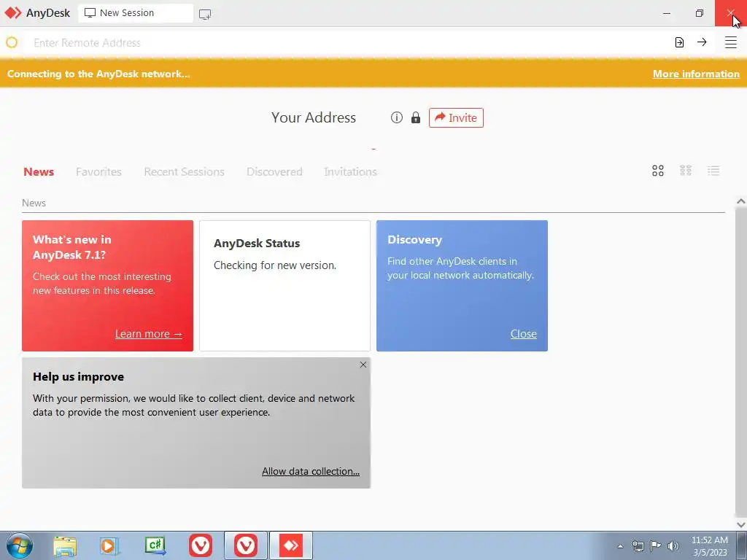Image resolution: width=747 pixels, height=560 pixels.
Task: Open the What's new in AnyDesk 7.1 card
Action: pyautogui.click(x=108, y=286)
